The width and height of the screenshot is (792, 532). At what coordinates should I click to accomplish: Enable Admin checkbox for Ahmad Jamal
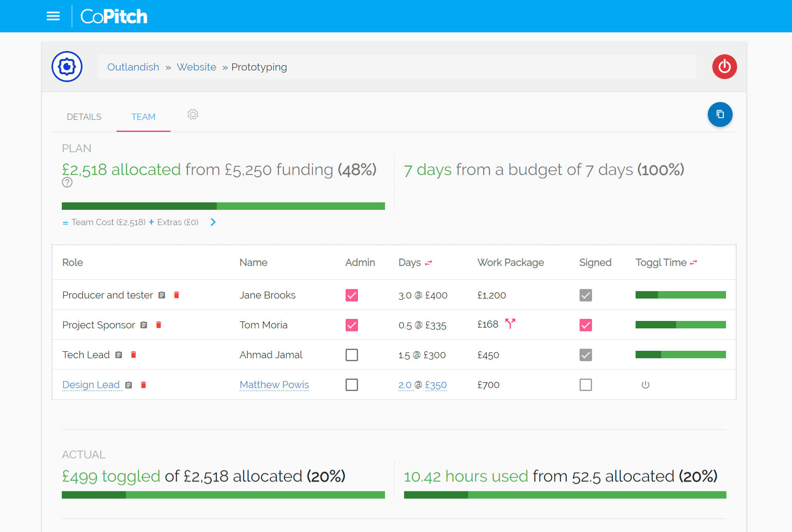tap(351, 355)
